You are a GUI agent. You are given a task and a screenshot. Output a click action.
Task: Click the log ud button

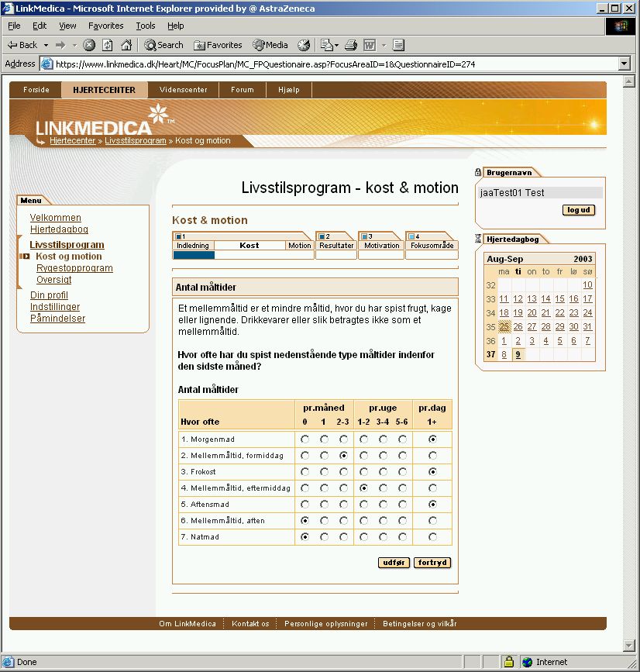pyautogui.click(x=578, y=210)
